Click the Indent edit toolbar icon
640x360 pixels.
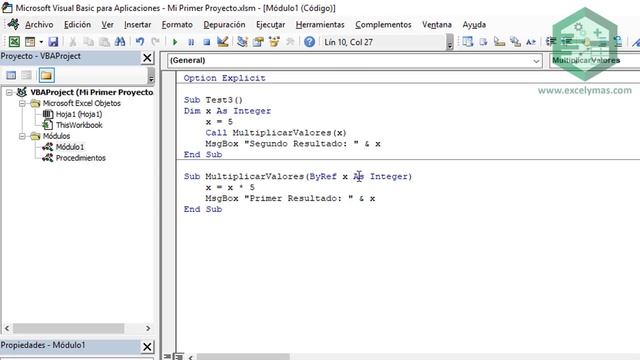(551, 42)
